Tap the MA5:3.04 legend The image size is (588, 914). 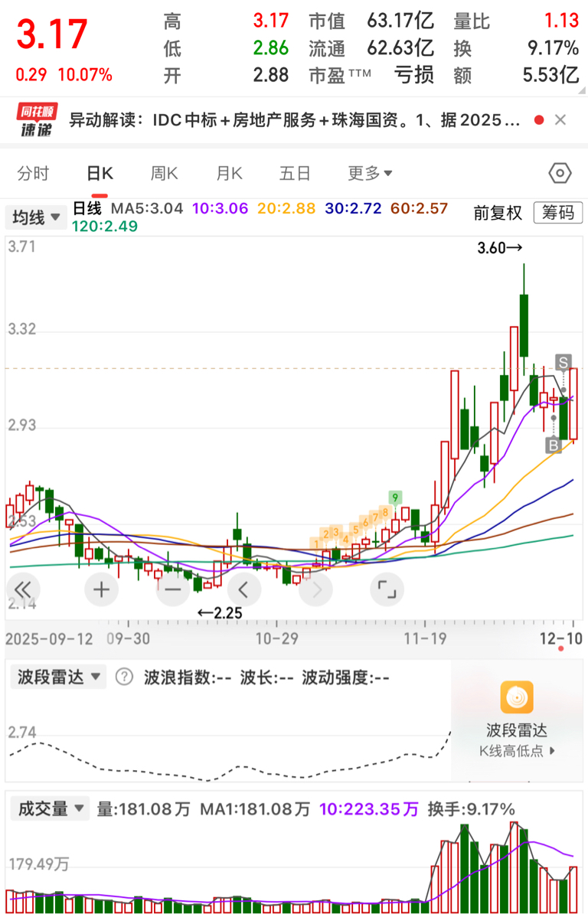(147, 208)
